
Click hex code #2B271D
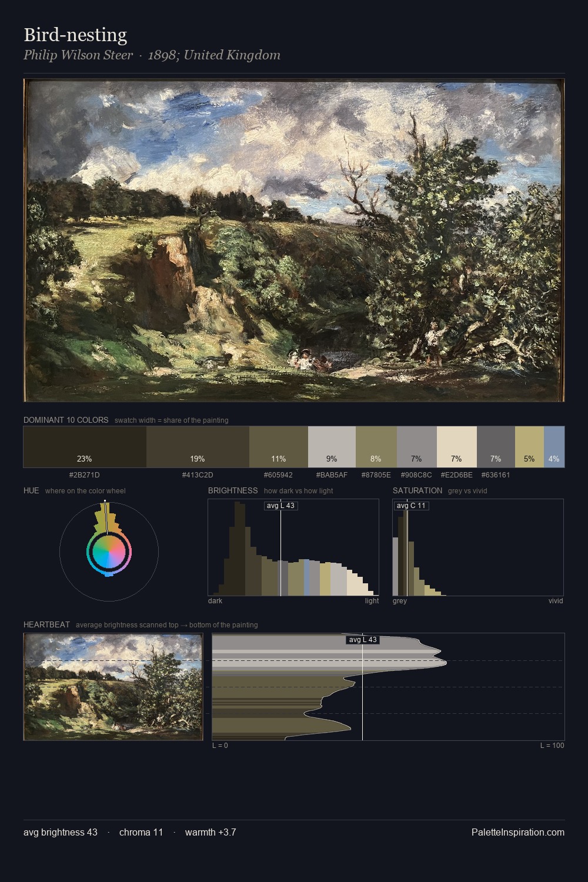coord(84,475)
